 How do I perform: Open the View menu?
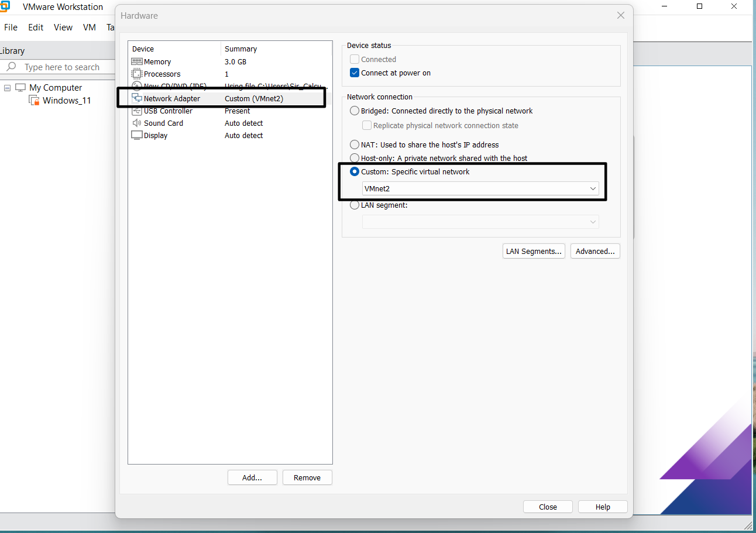[x=63, y=27]
